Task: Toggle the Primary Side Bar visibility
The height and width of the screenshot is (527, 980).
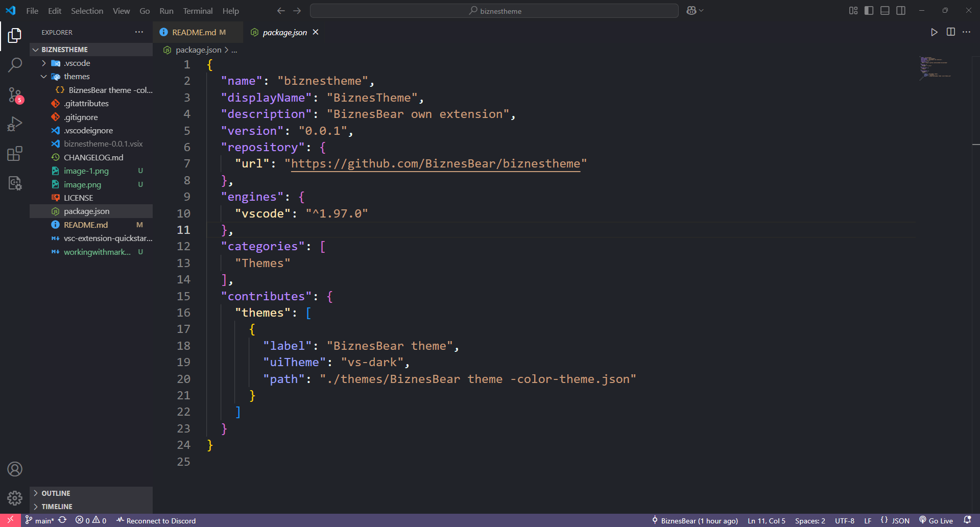Action: [869, 11]
